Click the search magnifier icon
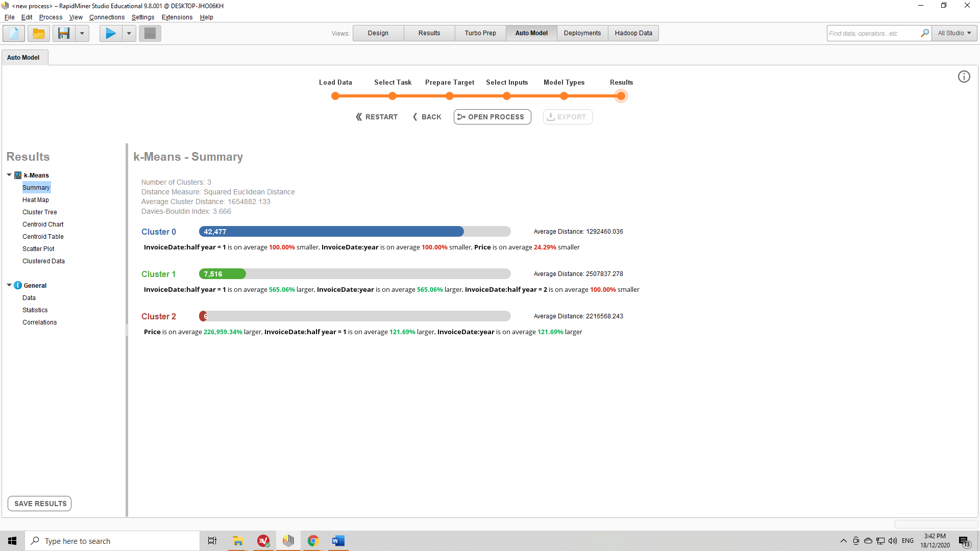This screenshot has width=980, height=551. 924,33
